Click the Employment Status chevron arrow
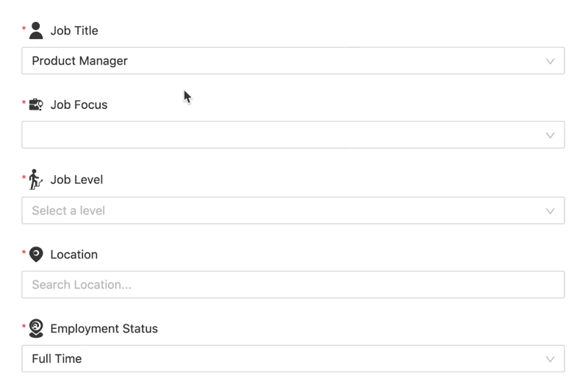The image size is (588, 387). (x=550, y=359)
